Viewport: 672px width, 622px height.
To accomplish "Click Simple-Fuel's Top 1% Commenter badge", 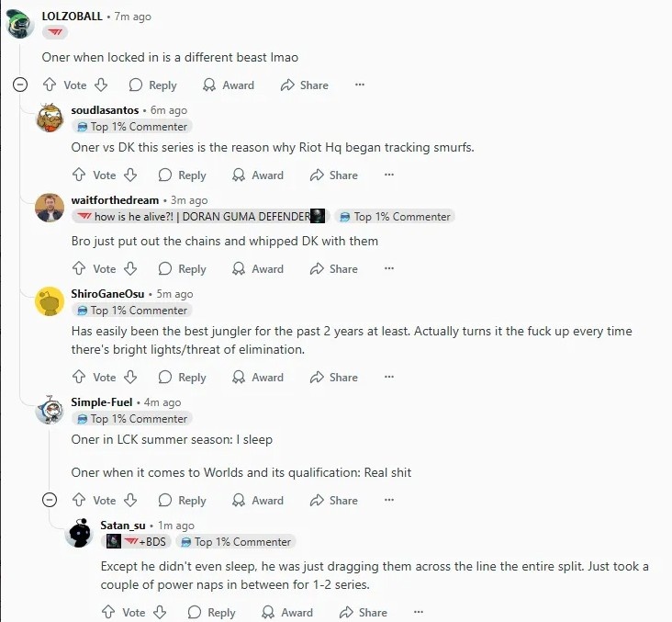I will [132, 419].
